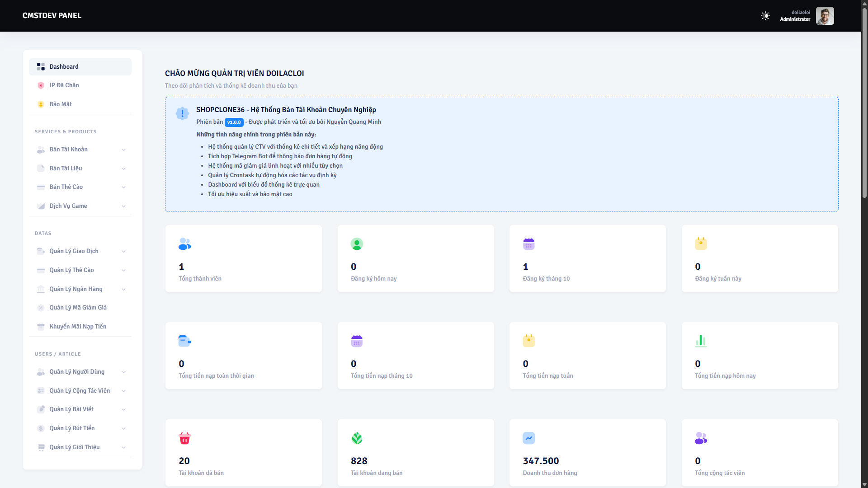868x488 pixels.
Task: Click the Bảo Mật yellow icon
Action: pos(41,104)
